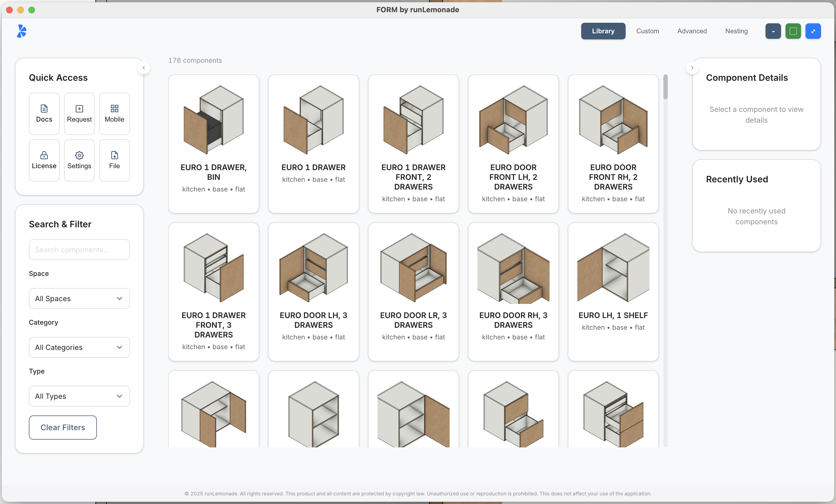This screenshot has height=504, width=836.
Task: Open the Mobile quick access panel
Action: pyautogui.click(x=114, y=114)
